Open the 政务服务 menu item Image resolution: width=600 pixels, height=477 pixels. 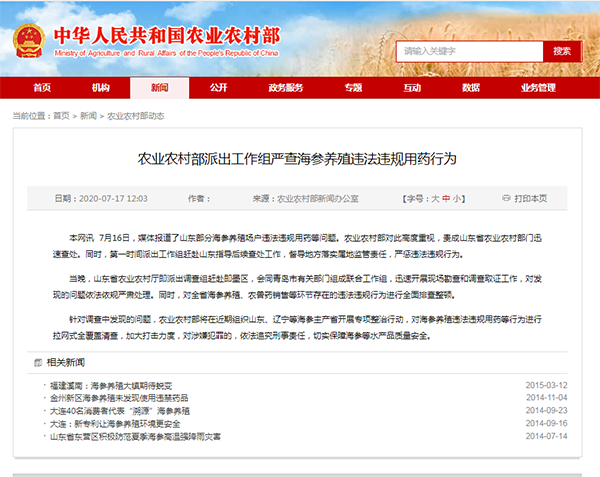coord(286,88)
